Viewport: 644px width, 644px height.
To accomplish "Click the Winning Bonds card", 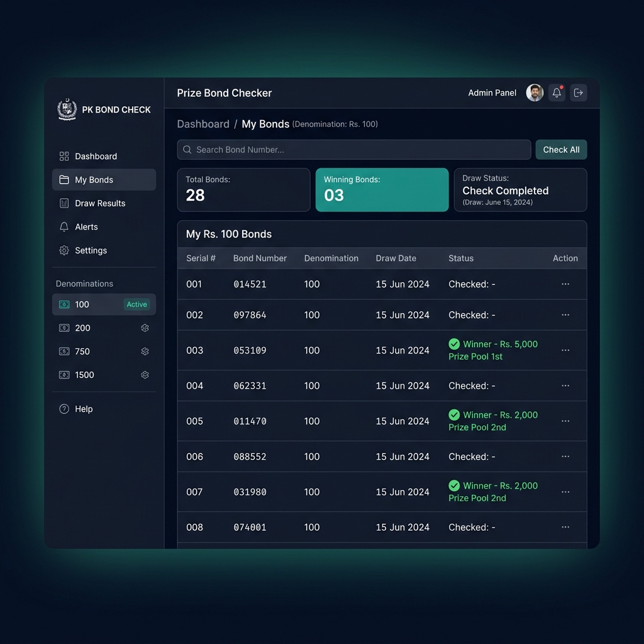I will click(x=382, y=190).
